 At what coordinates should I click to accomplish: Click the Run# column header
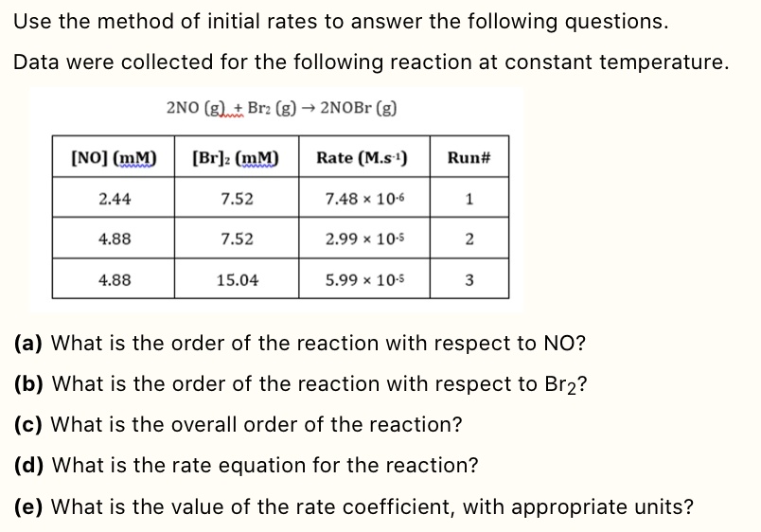tap(469, 158)
